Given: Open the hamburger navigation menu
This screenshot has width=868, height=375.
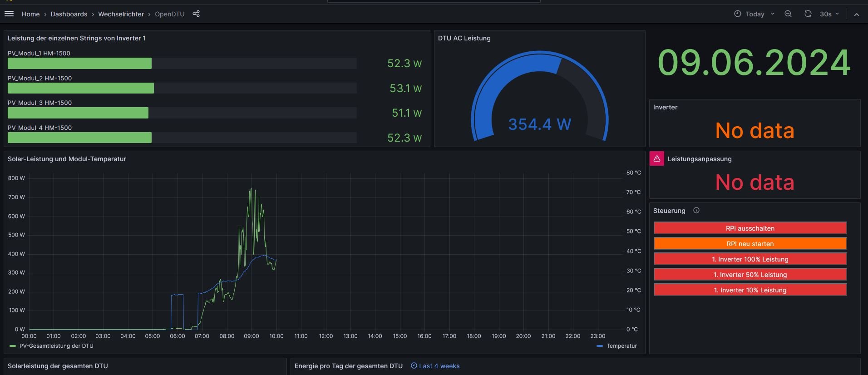Looking at the screenshot, I should click(9, 14).
